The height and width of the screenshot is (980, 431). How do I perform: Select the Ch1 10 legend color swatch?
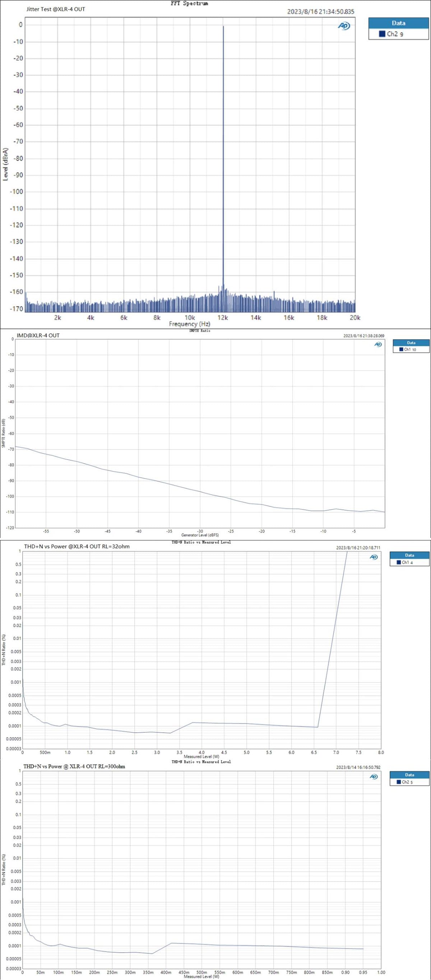401,349
